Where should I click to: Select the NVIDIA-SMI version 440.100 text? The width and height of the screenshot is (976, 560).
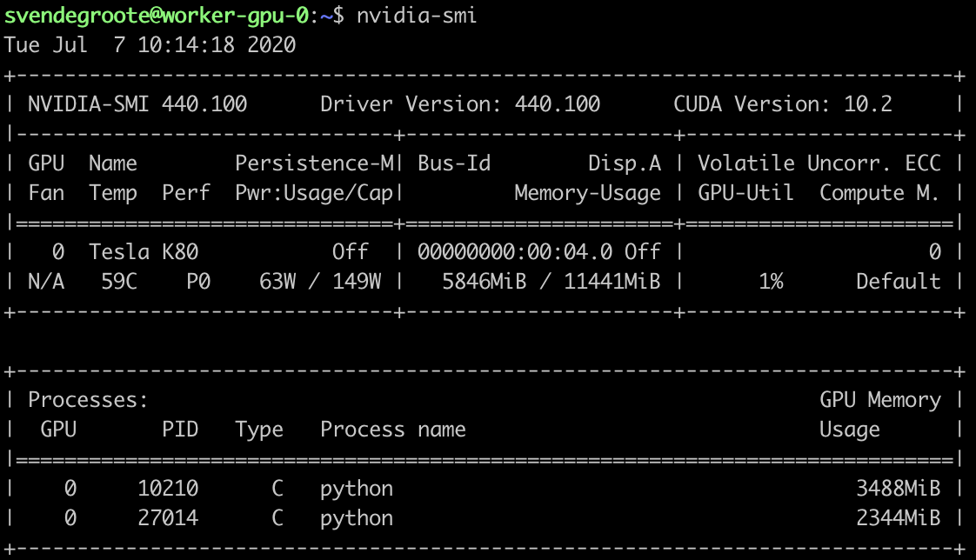104,103
